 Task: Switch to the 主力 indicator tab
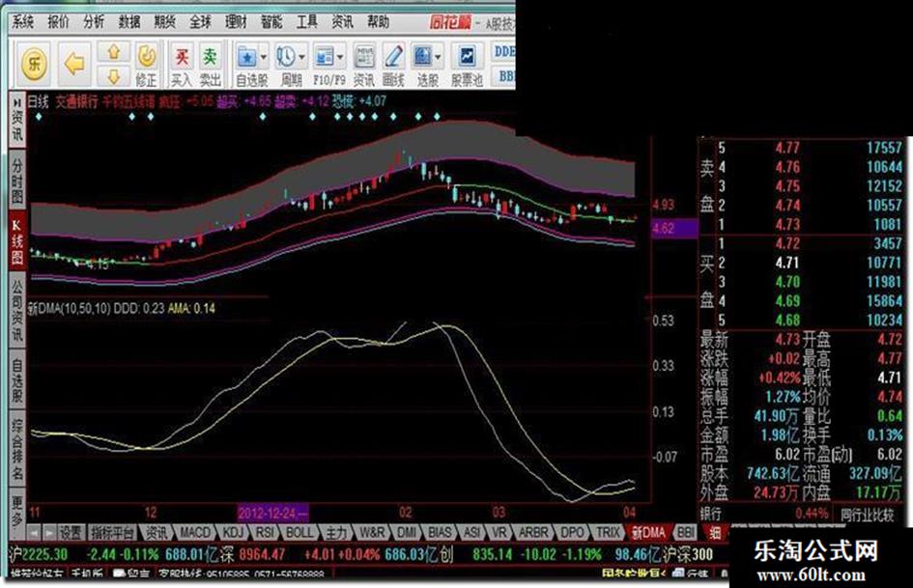(336, 532)
